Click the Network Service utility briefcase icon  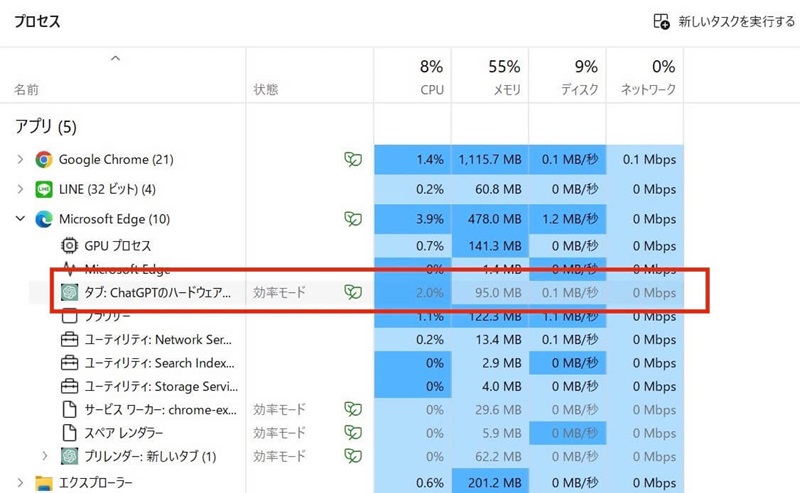[69, 339]
